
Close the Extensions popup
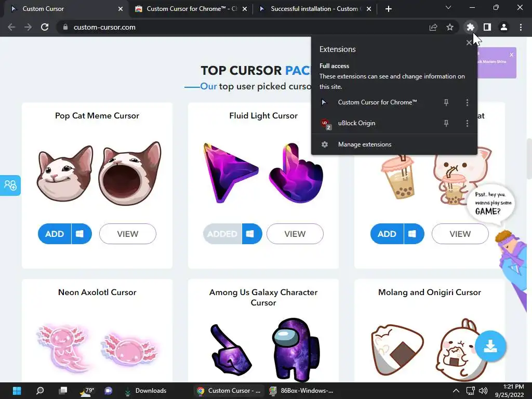click(469, 43)
